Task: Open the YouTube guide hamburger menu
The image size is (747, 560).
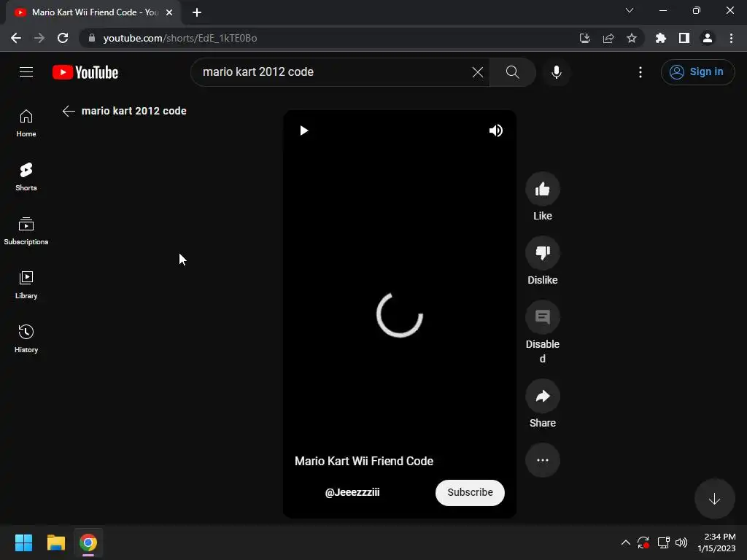Action: pyautogui.click(x=26, y=72)
